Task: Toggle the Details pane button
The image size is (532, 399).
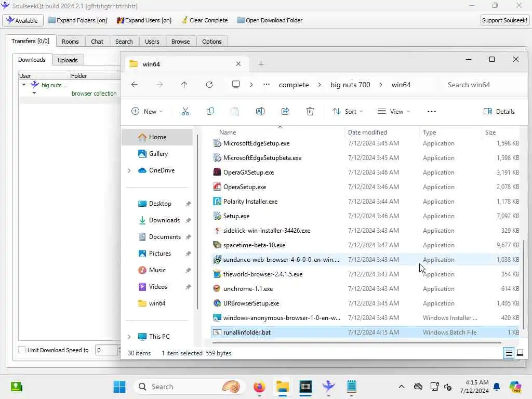Action: (x=499, y=111)
